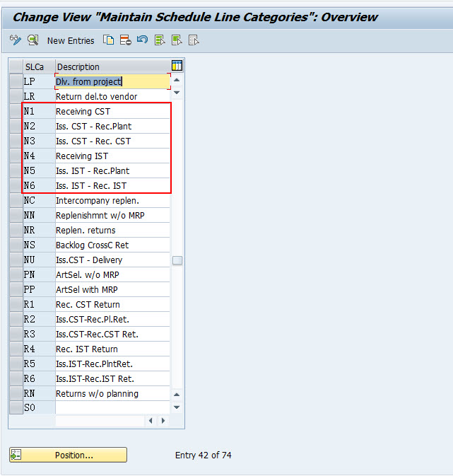Click the Position... button
This screenshot has height=476, width=453.
68,455
